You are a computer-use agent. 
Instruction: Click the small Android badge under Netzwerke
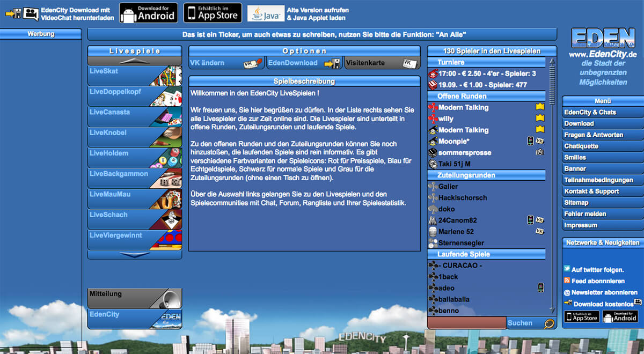coord(620,317)
